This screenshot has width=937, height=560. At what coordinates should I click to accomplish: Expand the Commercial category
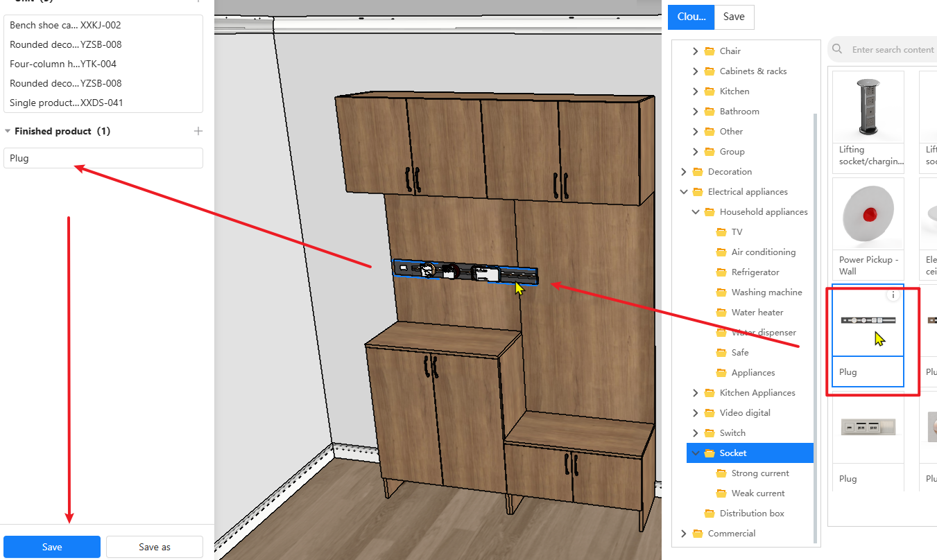point(684,534)
